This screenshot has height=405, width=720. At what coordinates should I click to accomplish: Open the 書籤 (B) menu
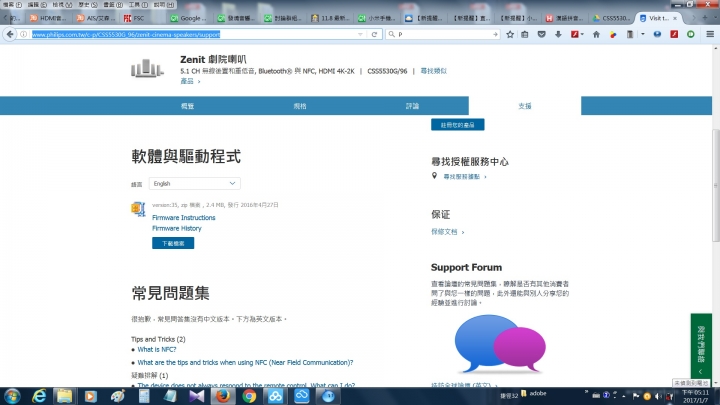[x=112, y=5]
